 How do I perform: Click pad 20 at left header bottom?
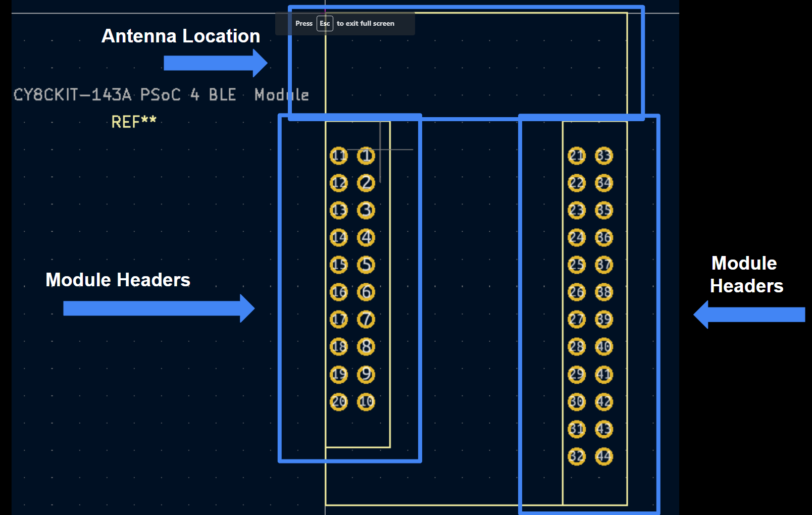(339, 402)
